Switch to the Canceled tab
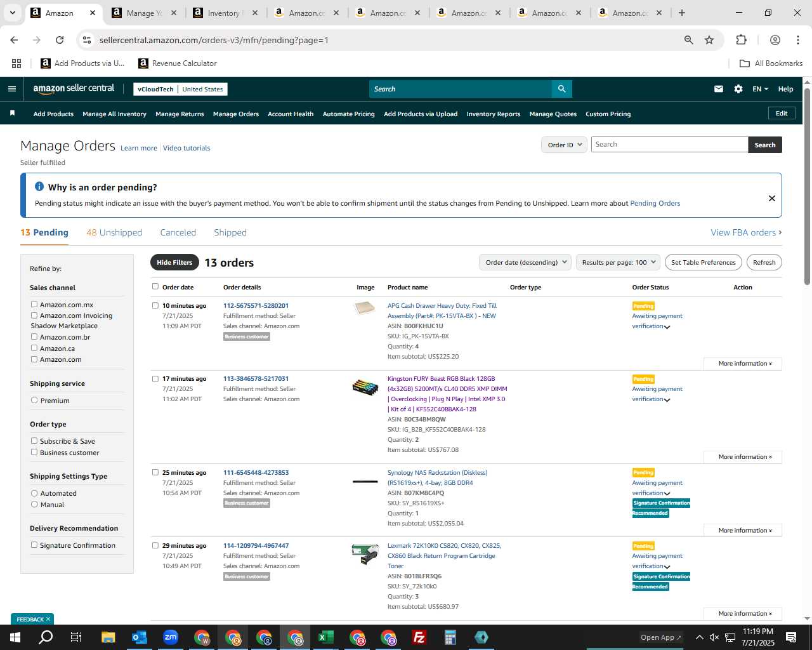This screenshot has height=650, width=812. [x=178, y=232]
